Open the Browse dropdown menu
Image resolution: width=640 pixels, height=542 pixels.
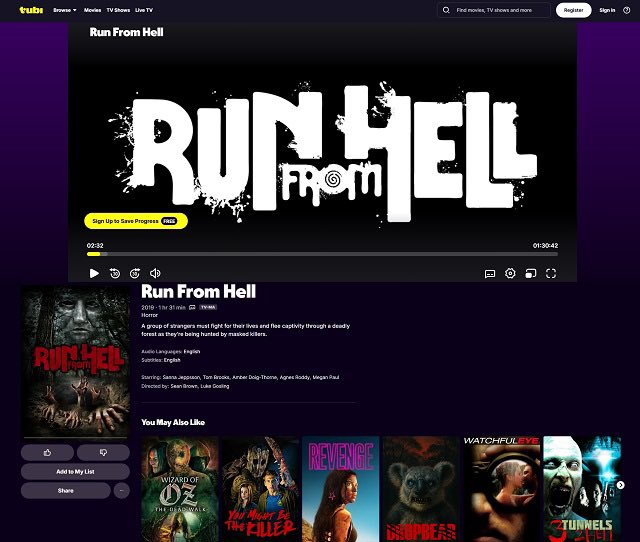point(64,10)
